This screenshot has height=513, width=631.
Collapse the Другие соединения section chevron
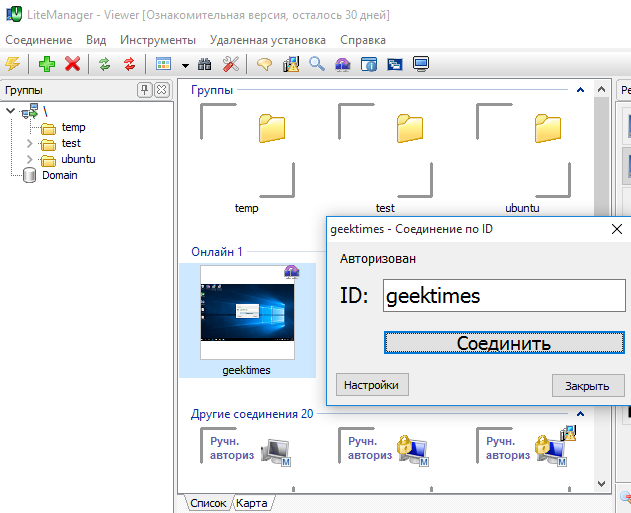580,414
